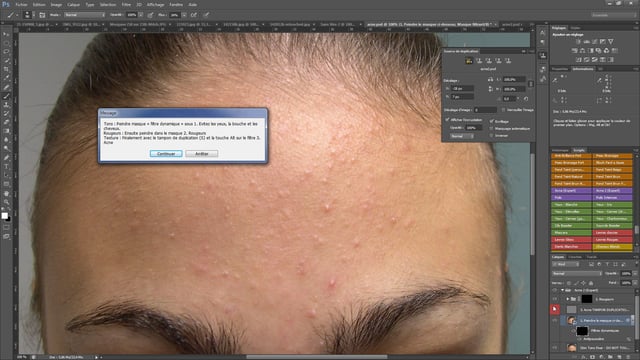Select the Blur tool

click(6, 140)
